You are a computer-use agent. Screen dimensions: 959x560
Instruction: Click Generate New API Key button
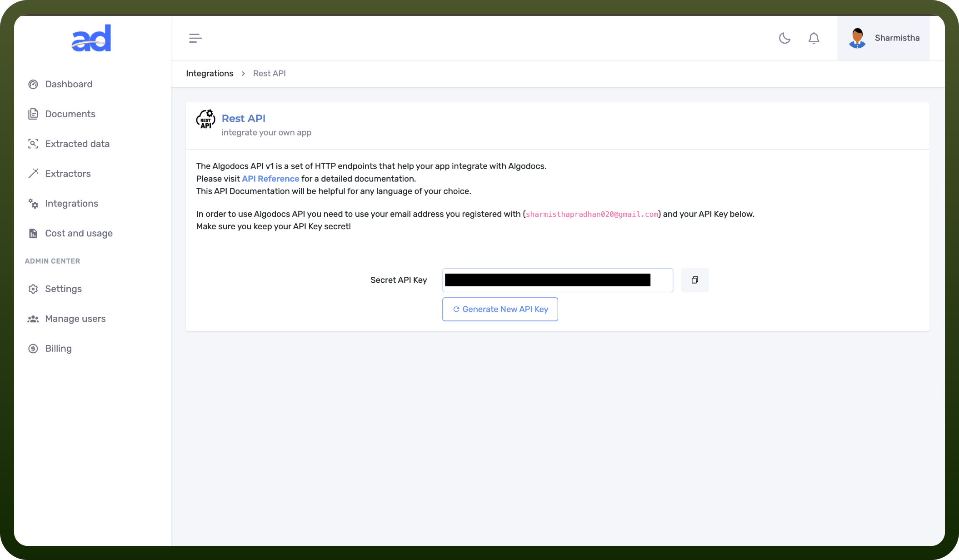pos(500,310)
